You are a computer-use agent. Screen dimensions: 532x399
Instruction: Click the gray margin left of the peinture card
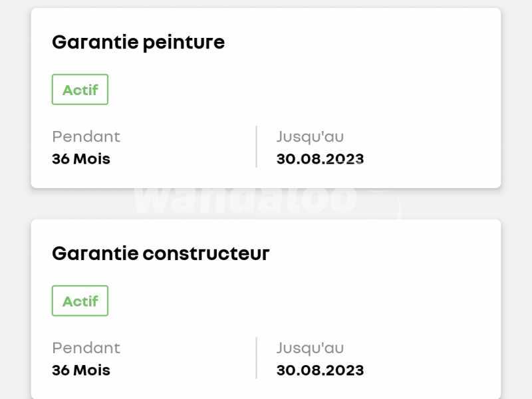pyautogui.click(x=15, y=100)
